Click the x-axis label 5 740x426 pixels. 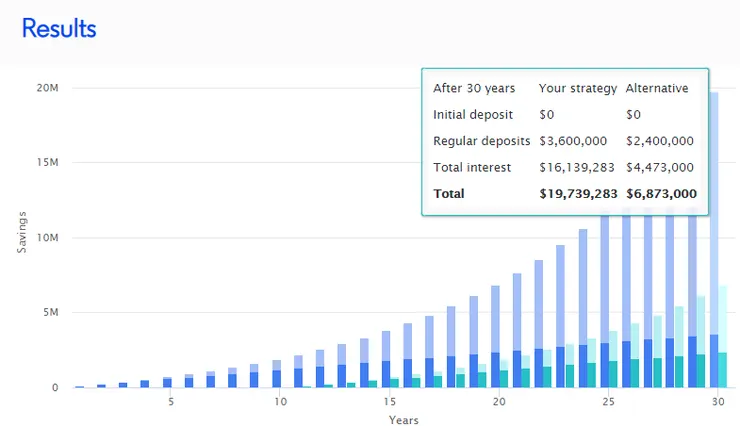tap(171, 402)
